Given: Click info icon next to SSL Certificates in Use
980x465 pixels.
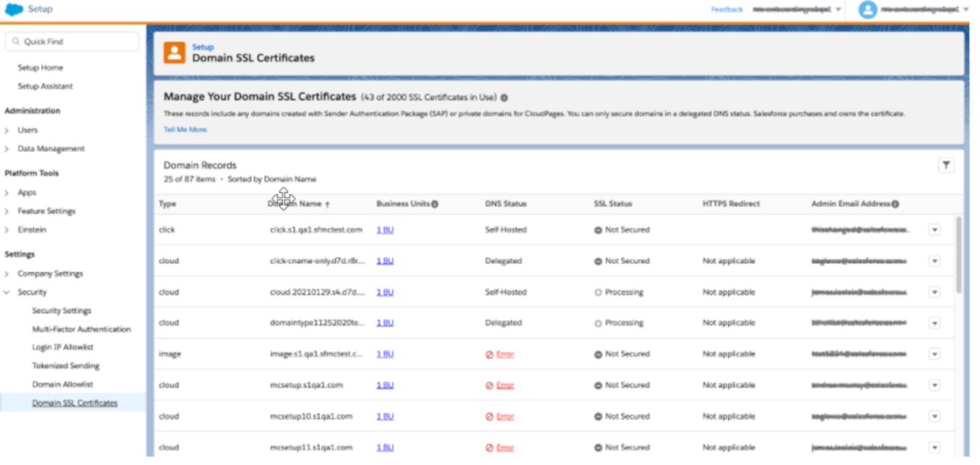Looking at the screenshot, I should pos(504,97).
